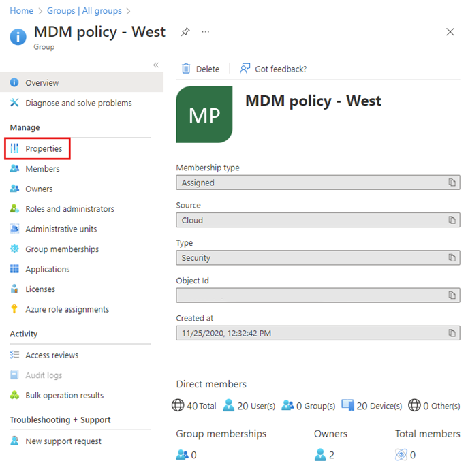Click the Delete trash icon
468x476 pixels.
(x=186, y=69)
